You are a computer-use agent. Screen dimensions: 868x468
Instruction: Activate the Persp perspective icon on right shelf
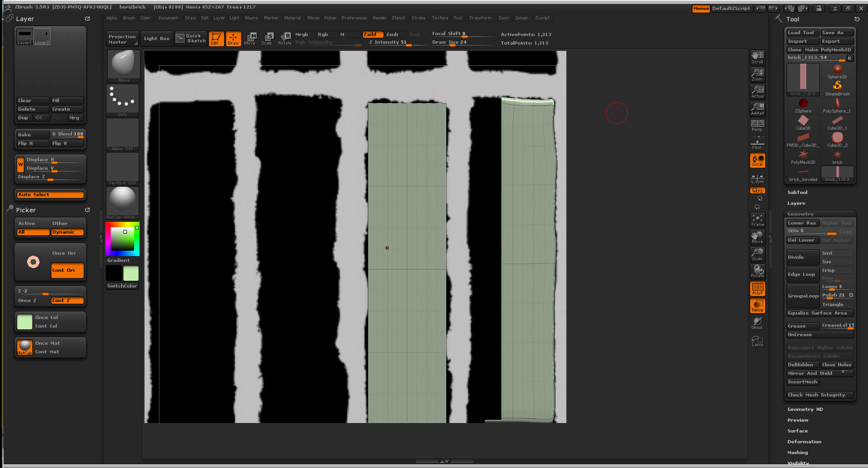[x=757, y=125]
